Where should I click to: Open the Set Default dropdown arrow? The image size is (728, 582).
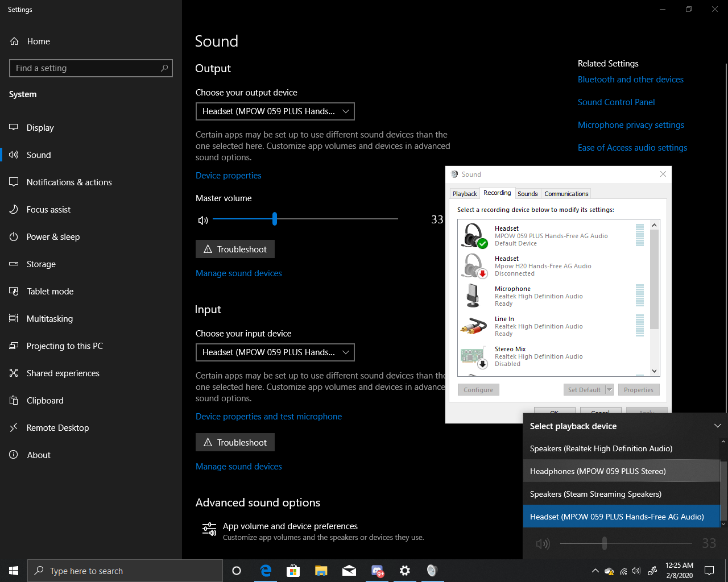click(x=610, y=390)
